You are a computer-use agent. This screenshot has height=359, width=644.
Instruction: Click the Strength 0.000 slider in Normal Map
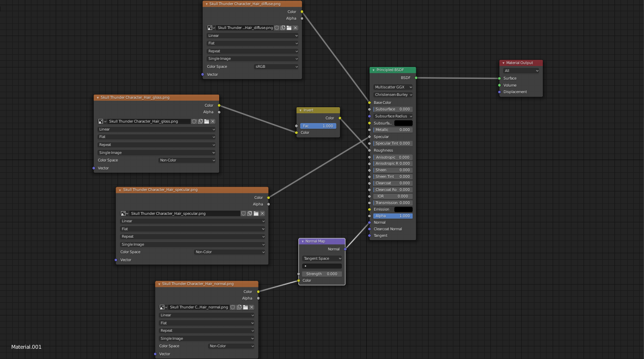322,274
